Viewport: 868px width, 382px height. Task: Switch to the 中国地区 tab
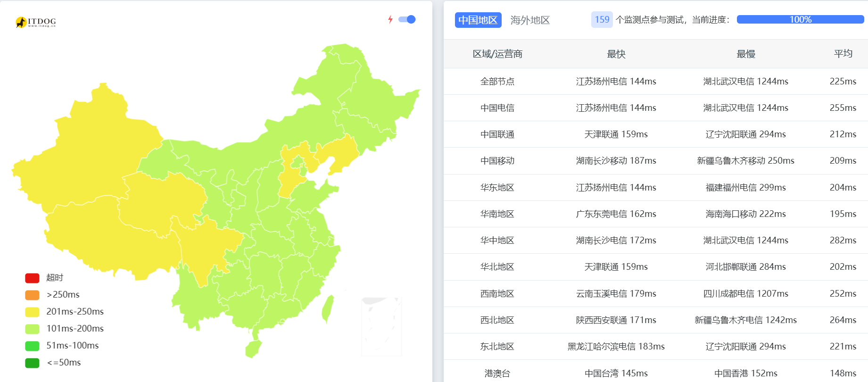[x=478, y=20]
